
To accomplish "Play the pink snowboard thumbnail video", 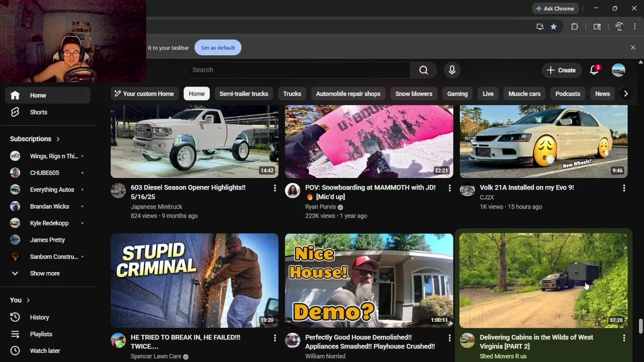I will click(x=369, y=141).
